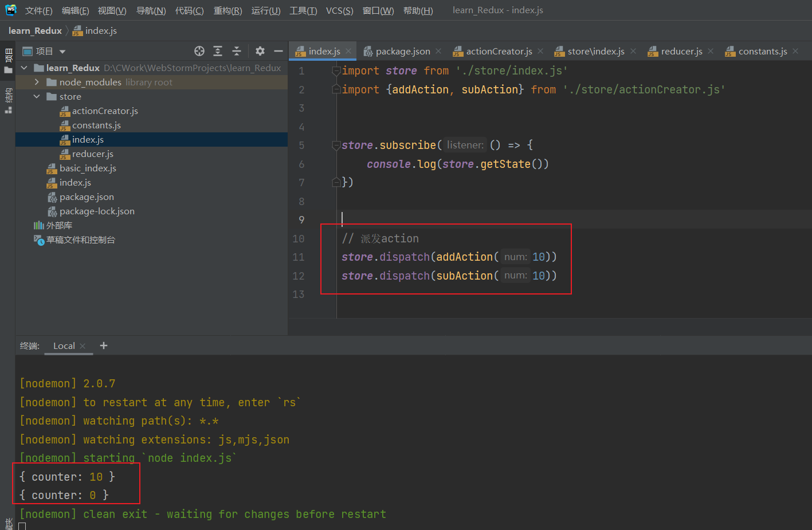Close the index.js editor tab
Viewport: 812px width, 530px height.
click(348, 51)
